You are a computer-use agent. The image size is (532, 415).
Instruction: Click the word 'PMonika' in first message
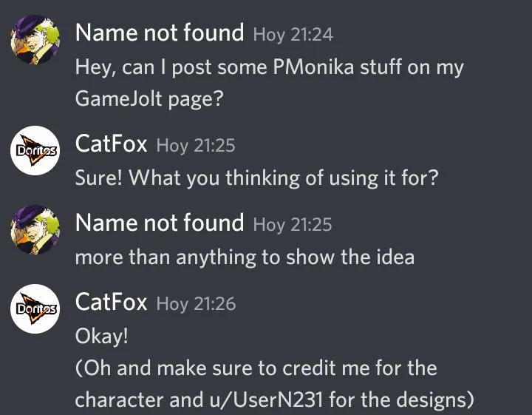(313, 67)
